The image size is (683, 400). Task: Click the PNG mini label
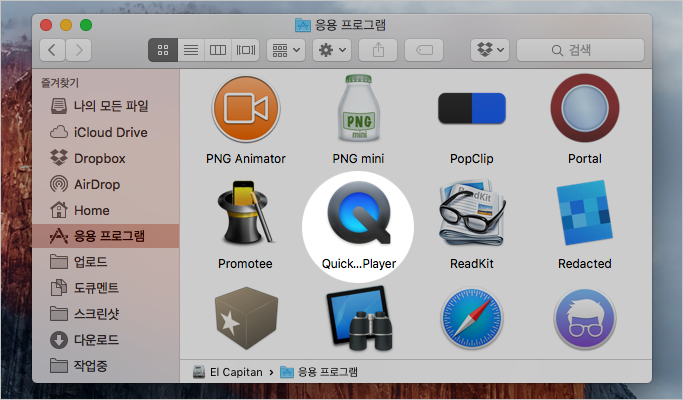(x=358, y=159)
